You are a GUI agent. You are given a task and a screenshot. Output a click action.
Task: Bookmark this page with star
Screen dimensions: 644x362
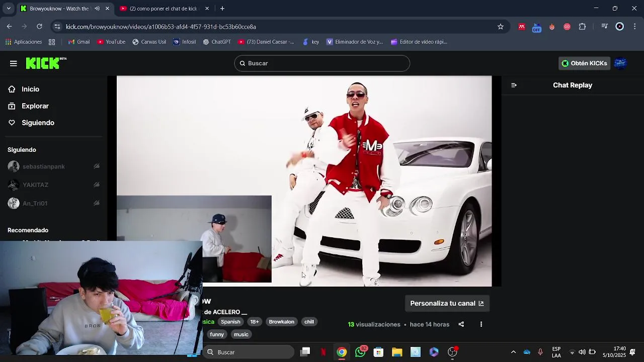(501, 27)
